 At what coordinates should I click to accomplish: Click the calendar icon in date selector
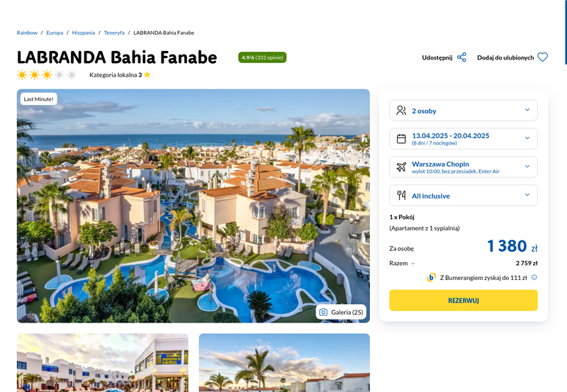(401, 138)
